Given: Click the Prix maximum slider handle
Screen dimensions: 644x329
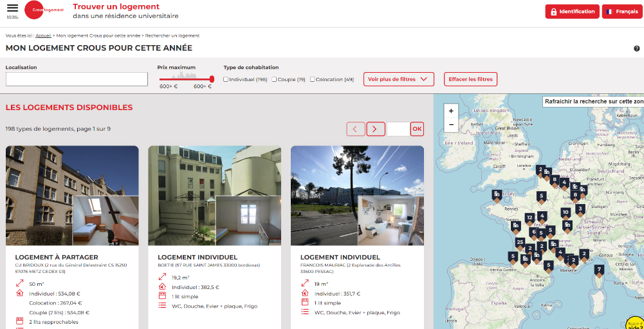Looking at the screenshot, I should pyautogui.click(x=212, y=79).
